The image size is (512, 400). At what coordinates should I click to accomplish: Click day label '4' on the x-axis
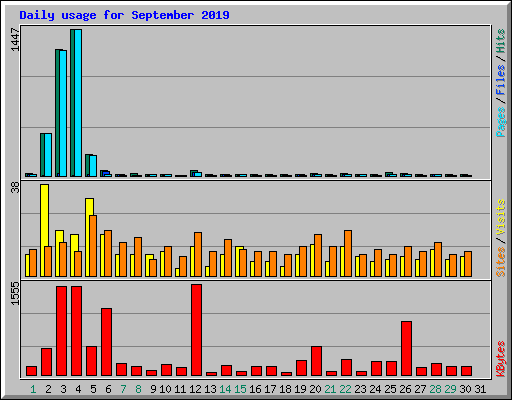(78, 389)
